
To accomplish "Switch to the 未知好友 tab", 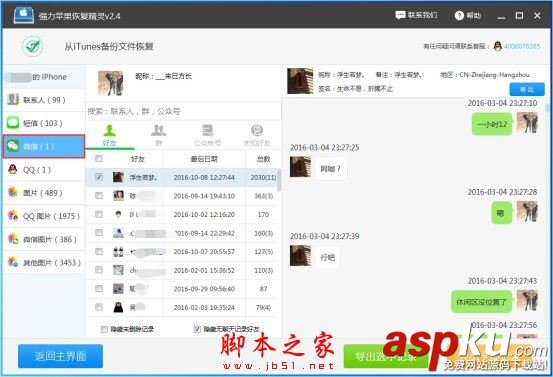I will point(257,135).
